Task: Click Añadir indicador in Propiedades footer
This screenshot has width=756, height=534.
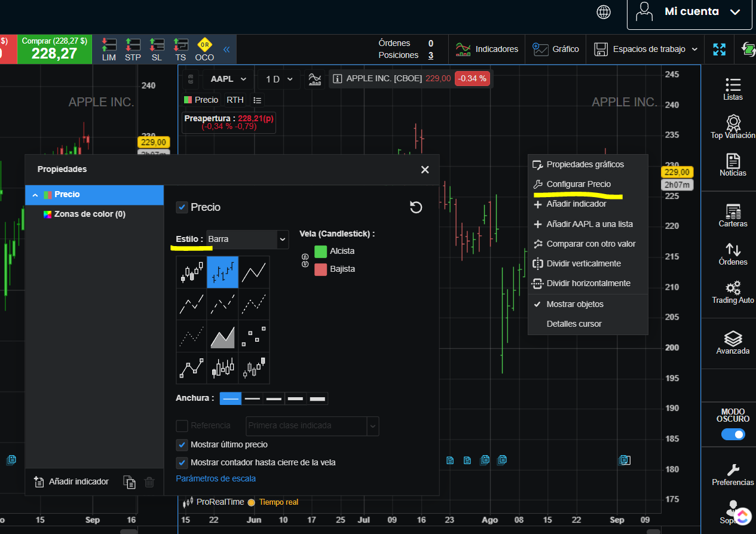Action: tap(72, 481)
